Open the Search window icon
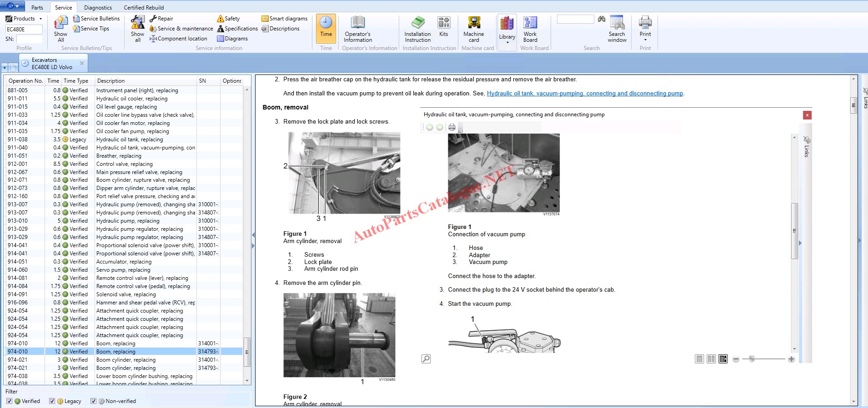This screenshot has height=408, width=868. [617, 23]
